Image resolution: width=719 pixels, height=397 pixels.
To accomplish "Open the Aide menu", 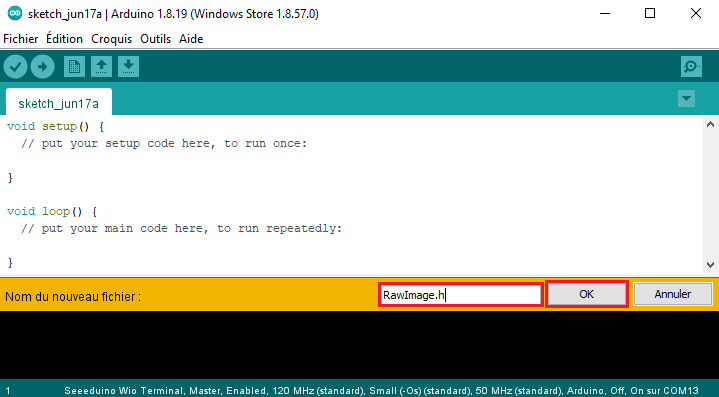I will point(191,39).
